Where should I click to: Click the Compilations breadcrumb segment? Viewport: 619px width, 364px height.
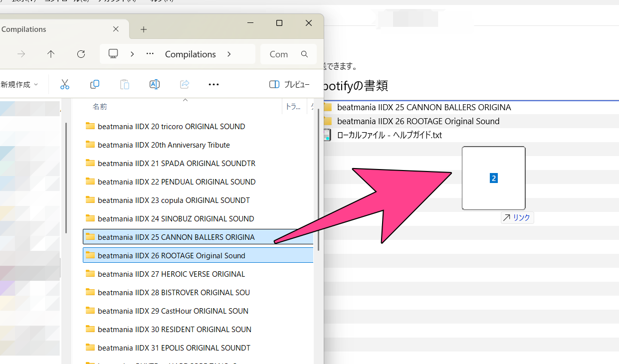tap(191, 54)
